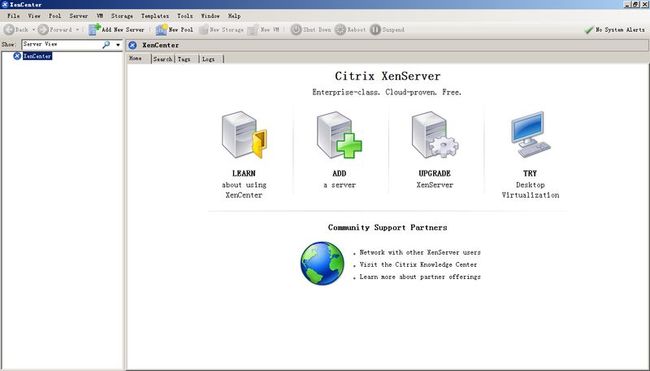The width and height of the screenshot is (650, 371).
Task: Open the View menu
Action: tap(34, 16)
